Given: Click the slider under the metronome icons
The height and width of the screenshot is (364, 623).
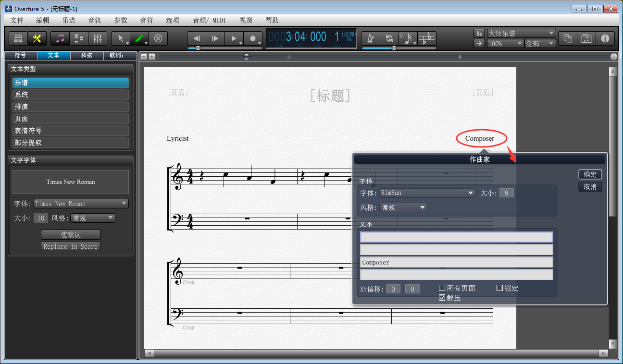Looking at the screenshot, I should 399,48.
